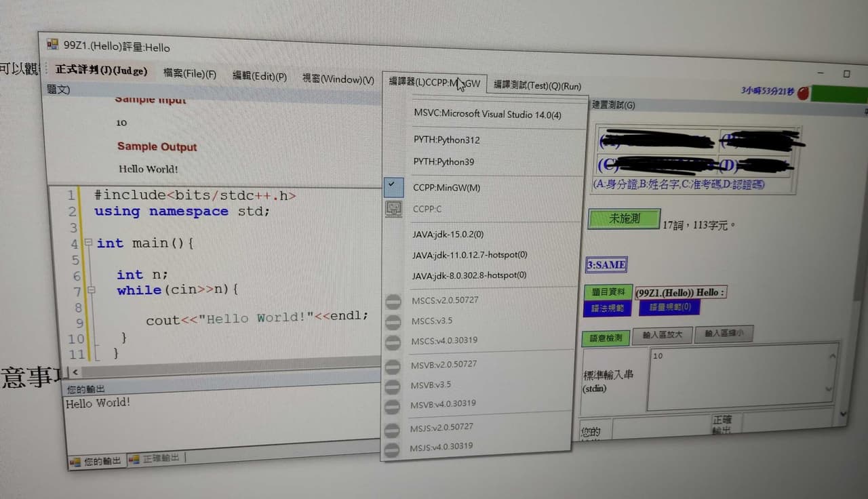Image resolution: width=868 pixels, height=499 pixels.
Task: Click the disabled icon beside MSJS:v2.0.50727
Action: (392, 430)
